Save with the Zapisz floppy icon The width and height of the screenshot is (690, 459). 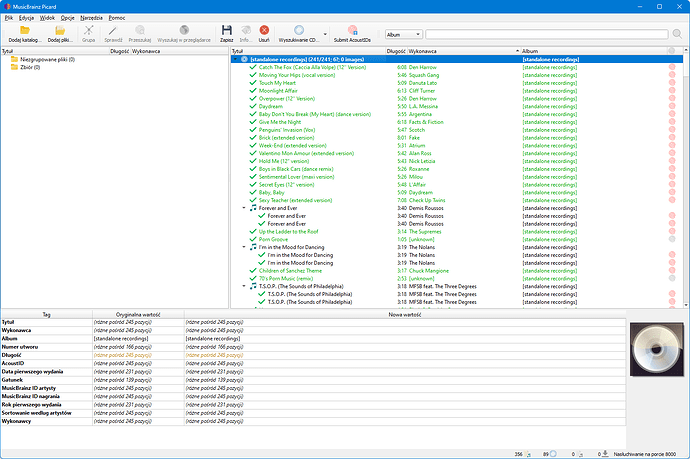(227, 30)
